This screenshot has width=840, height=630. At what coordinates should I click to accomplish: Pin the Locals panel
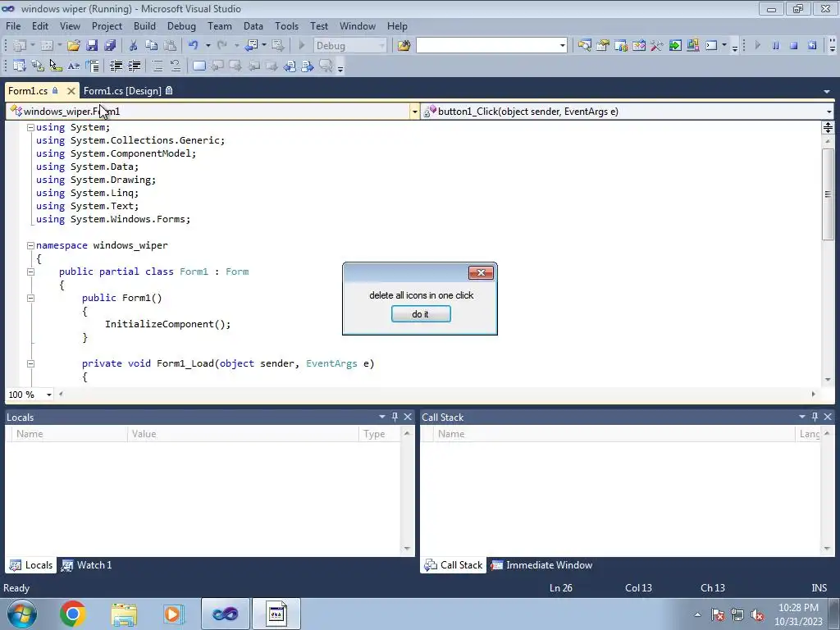[x=395, y=417]
